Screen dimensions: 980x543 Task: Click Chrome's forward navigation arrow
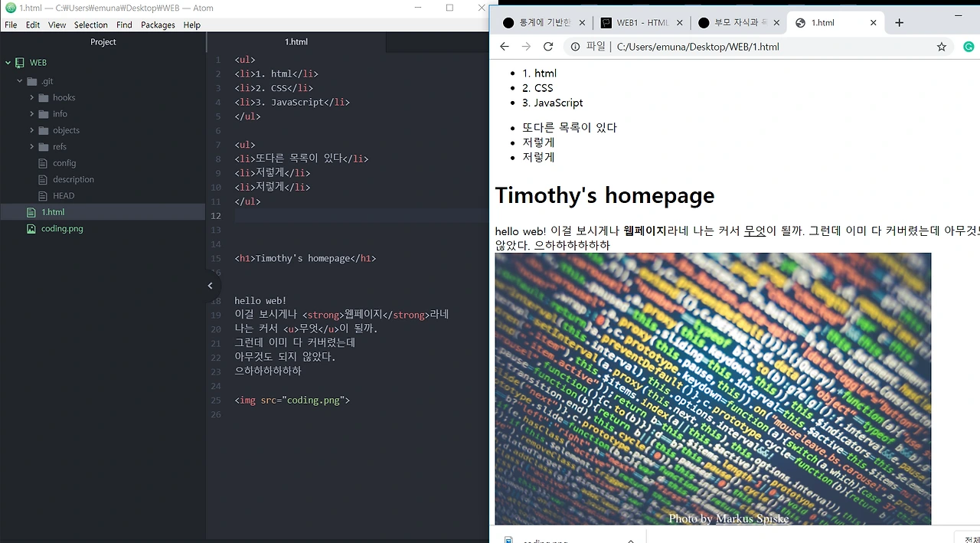[526, 47]
